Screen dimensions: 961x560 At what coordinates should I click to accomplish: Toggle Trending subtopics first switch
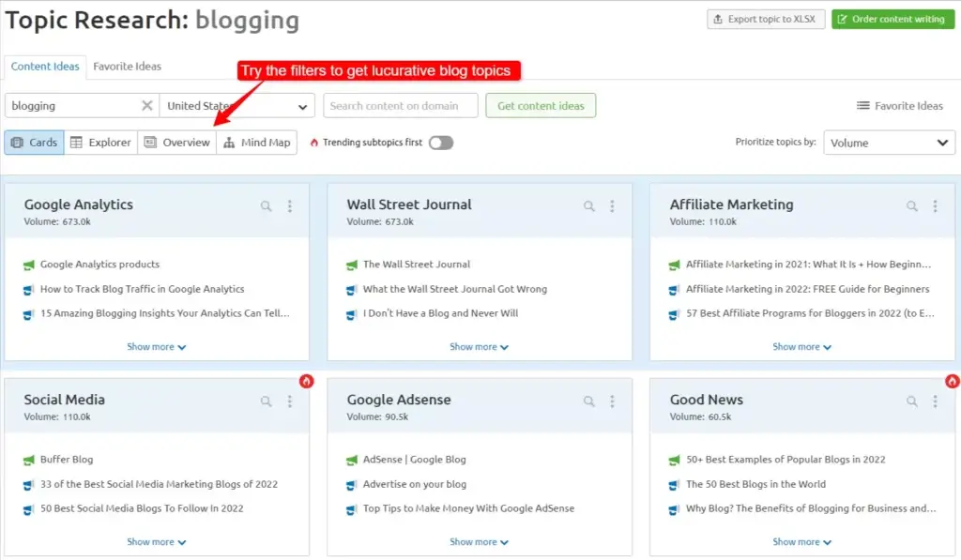[441, 143]
